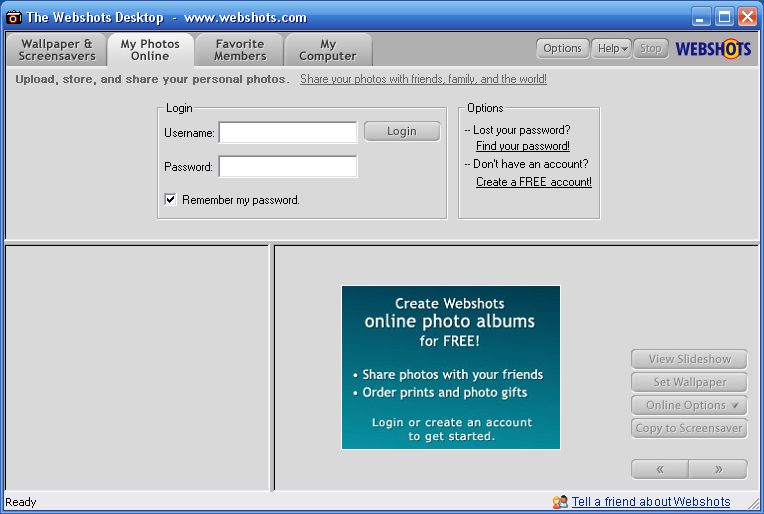The width and height of the screenshot is (764, 514).
Task: Open the Favorite Members tab
Action: [240, 50]
